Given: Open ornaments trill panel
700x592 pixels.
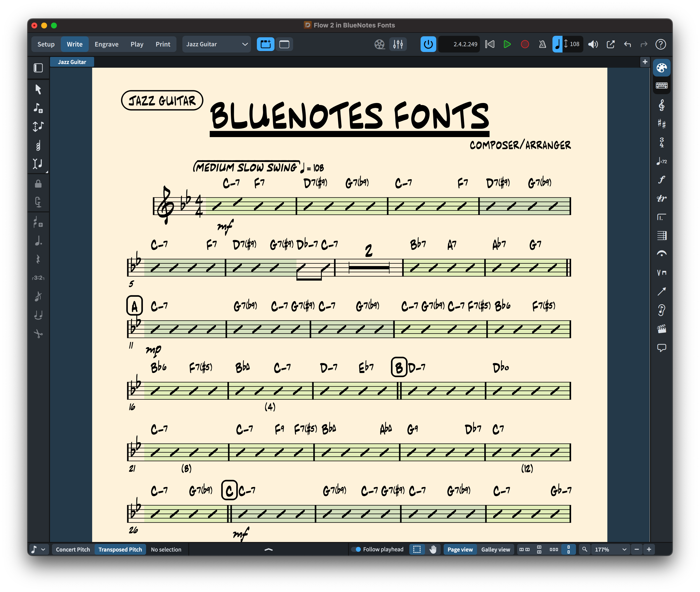Looking at the screenshot, I should click(662, 198).
